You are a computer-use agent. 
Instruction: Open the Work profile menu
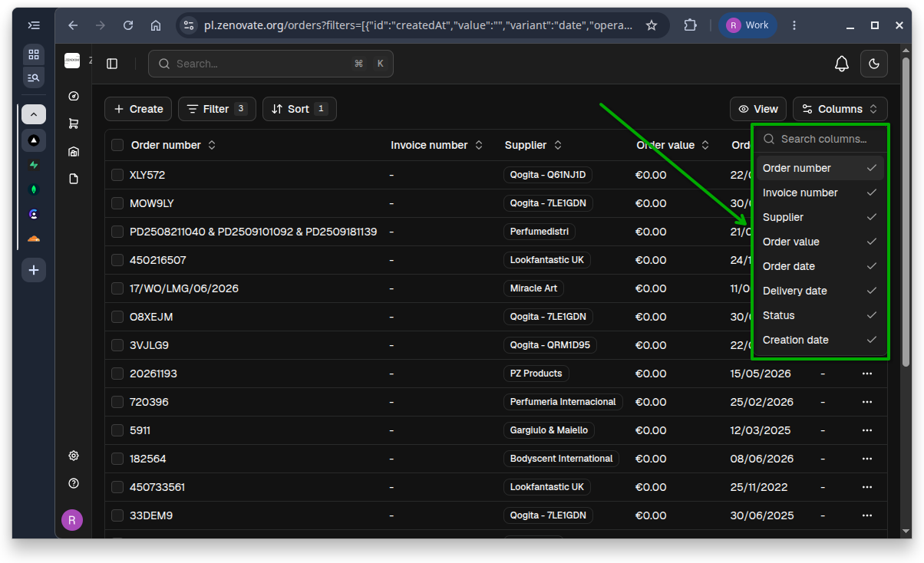pyautogui.click(x=747, y=25)
